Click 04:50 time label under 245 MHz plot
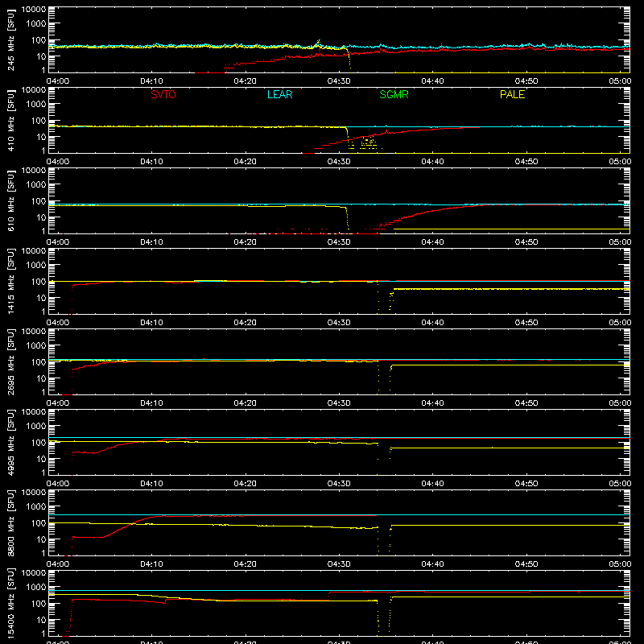644x644 pixels. [526, 81]
